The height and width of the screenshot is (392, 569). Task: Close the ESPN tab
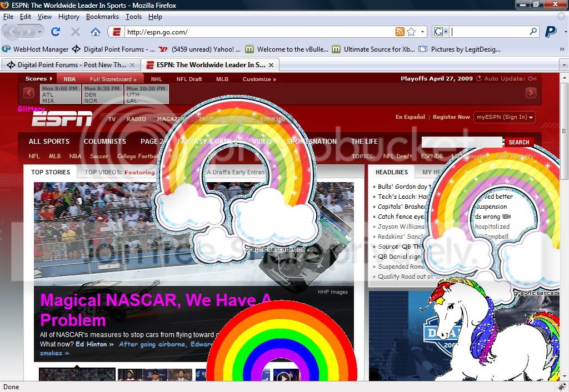[x=271, y=65]
